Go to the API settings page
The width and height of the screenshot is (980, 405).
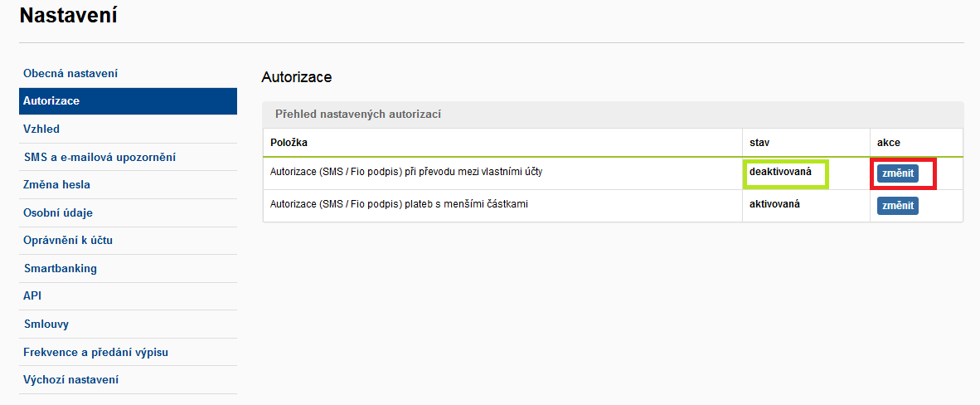point(128,296)
